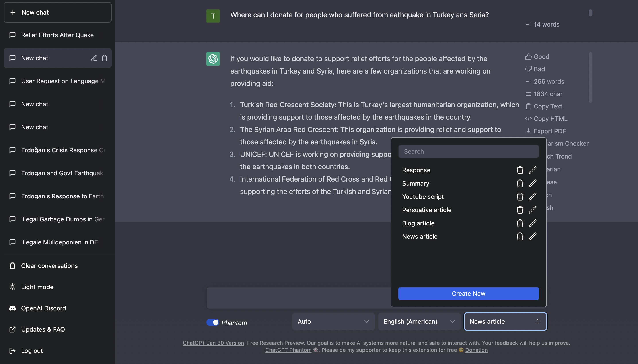Select Blog article from the template list
The image size is (638, 364).
(x=418, y=223)
